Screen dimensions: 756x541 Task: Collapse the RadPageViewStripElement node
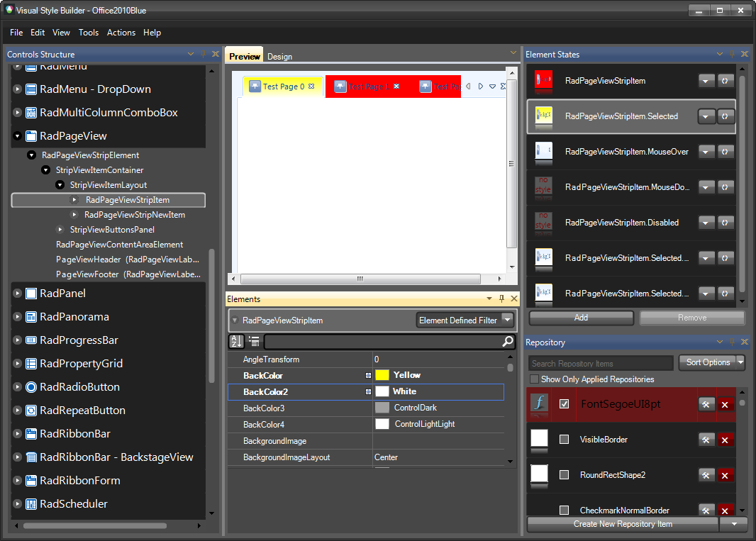pyautogui.click(x=31, y=155)
